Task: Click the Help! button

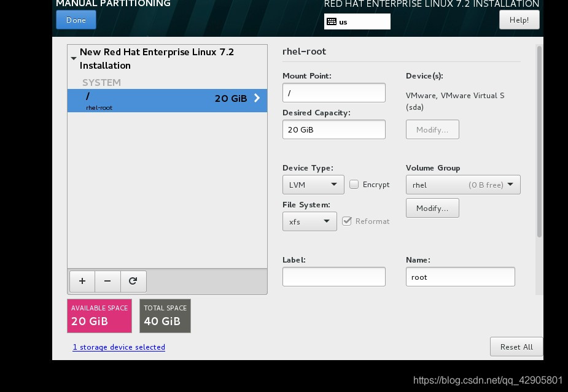Action: click(519, 20)
